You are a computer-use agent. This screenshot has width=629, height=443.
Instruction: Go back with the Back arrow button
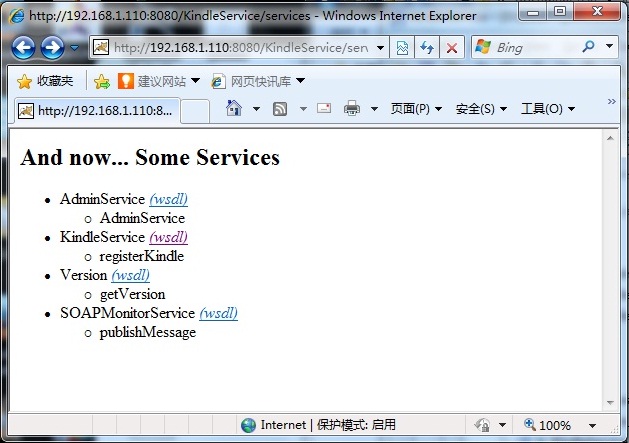(23, 48)
